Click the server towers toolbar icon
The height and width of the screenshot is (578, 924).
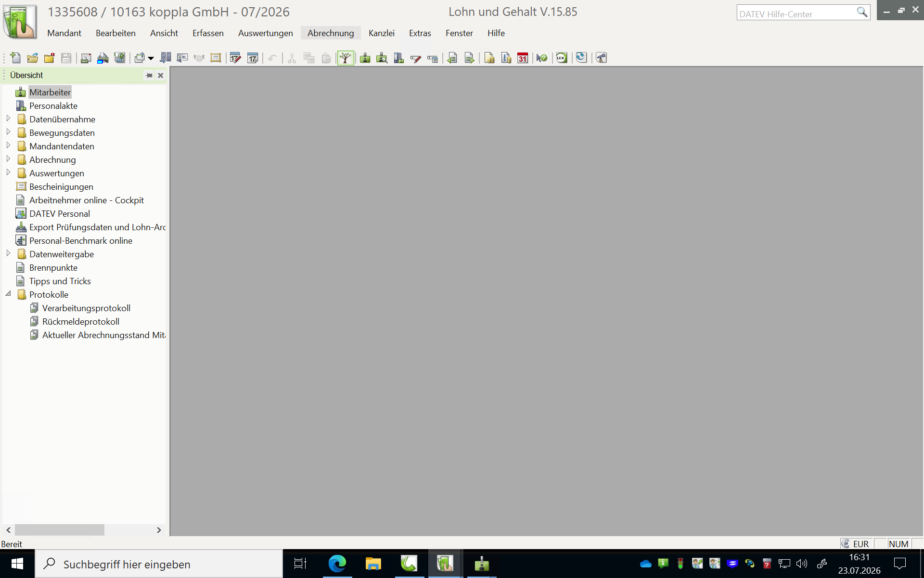[x=166, y=58]
